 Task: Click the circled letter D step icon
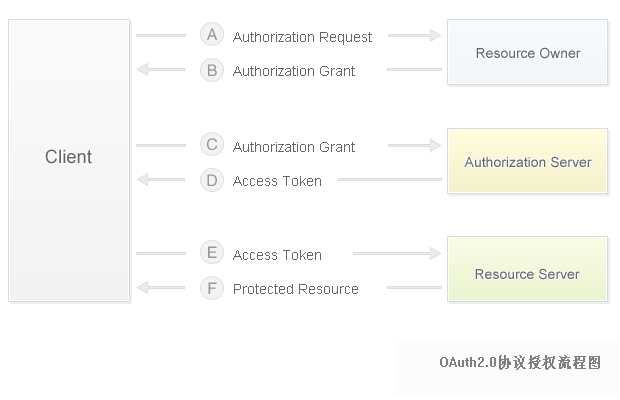tap(211, 180)
